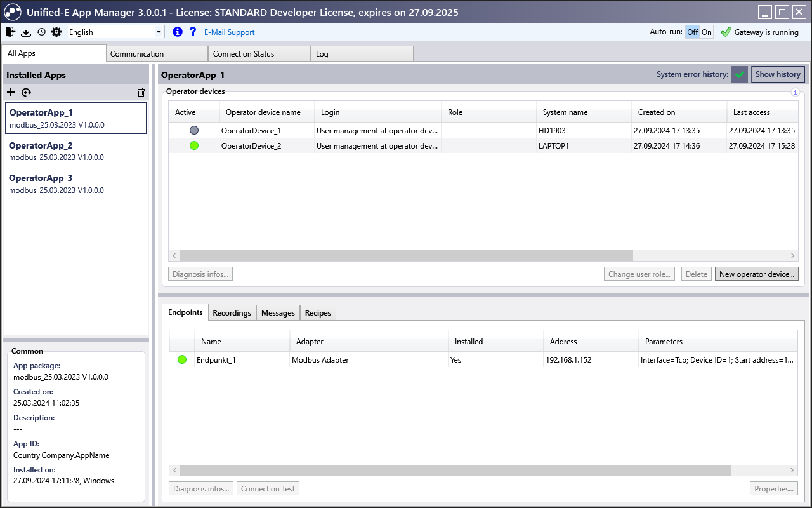
Task: Click operator devices scrollbar left arrow
Action: coord(174,255)
